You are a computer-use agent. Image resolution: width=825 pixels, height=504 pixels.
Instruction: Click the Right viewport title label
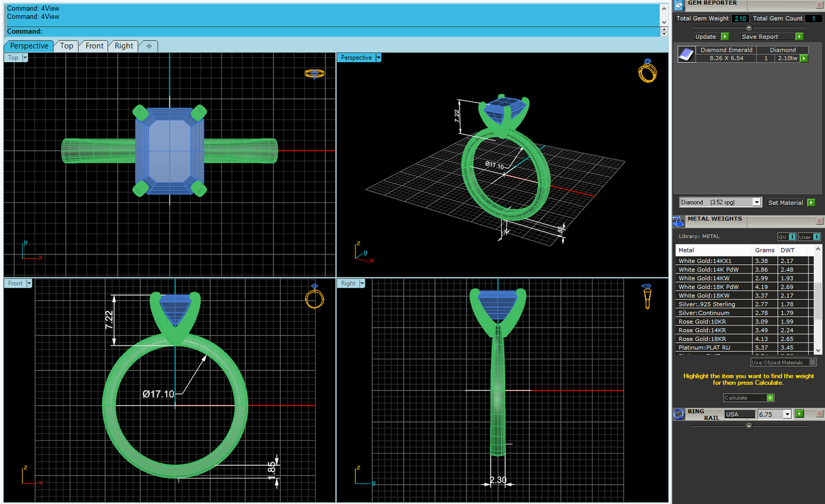tap(348, 283)
